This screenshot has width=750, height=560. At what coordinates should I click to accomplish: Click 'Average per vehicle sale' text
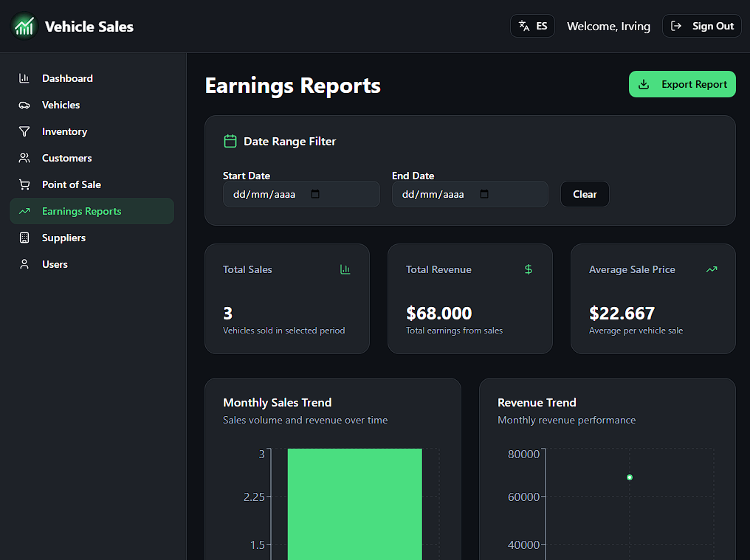pos(636,331)
